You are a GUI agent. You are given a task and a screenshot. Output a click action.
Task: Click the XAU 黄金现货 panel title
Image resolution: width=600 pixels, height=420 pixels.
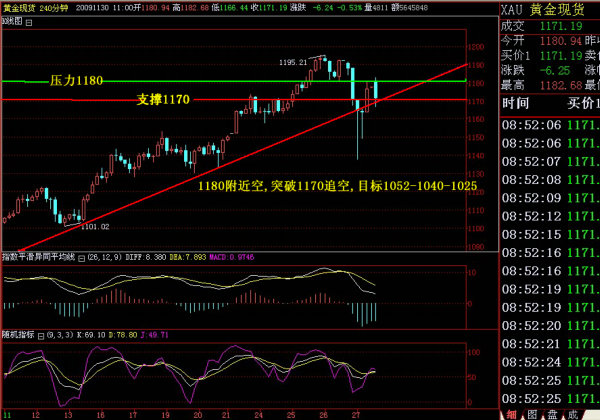click(543, 10)
